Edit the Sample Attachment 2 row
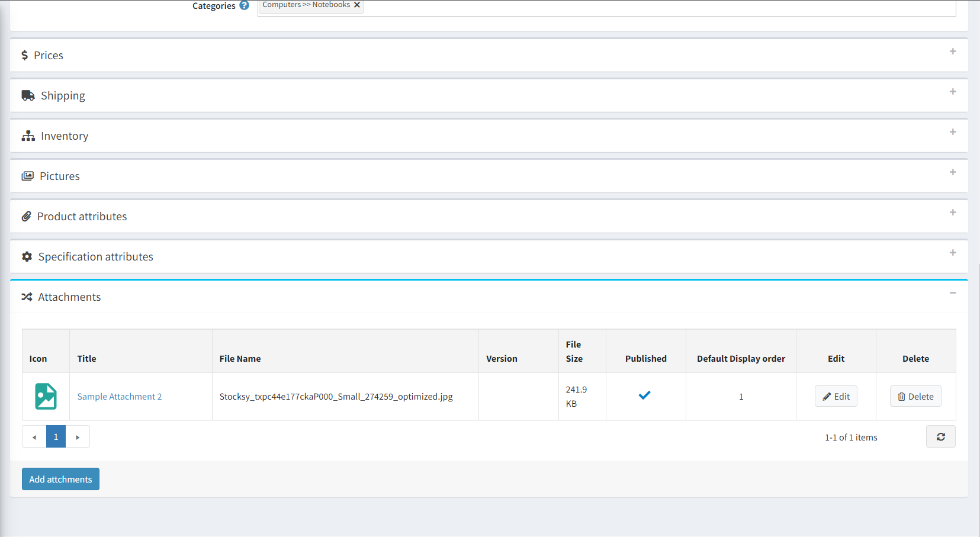Viewport: 980px width, 537px height. pyautogui.click(x=836, y=396)
